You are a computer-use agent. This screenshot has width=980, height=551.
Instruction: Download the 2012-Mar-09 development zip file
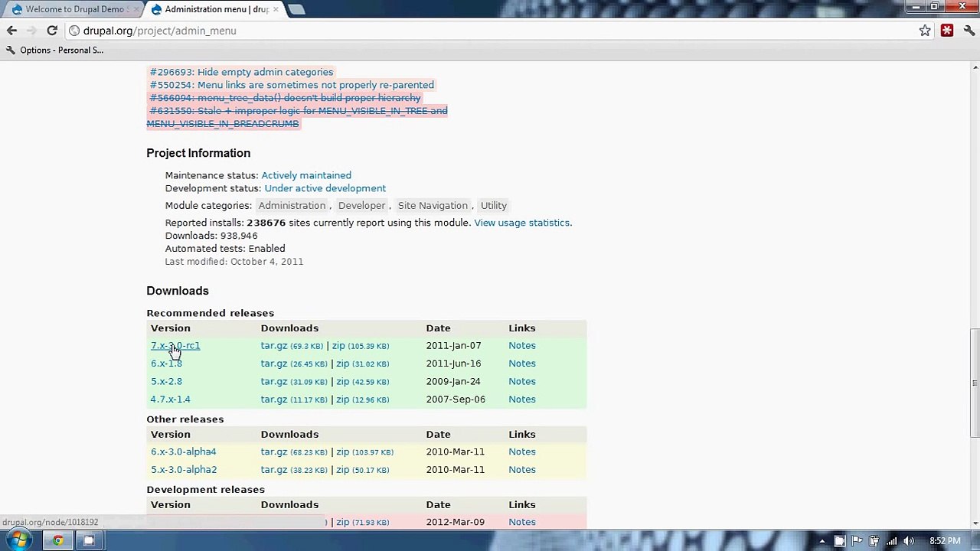coord(343,522)
